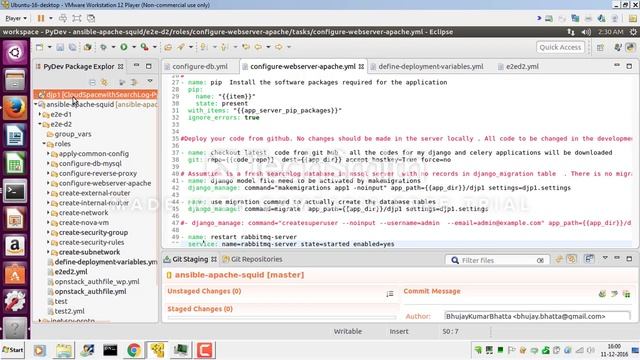This screenshot has height=360, width=640.
Task: Run the project with the green Run icon
Action: pos(124,47)
